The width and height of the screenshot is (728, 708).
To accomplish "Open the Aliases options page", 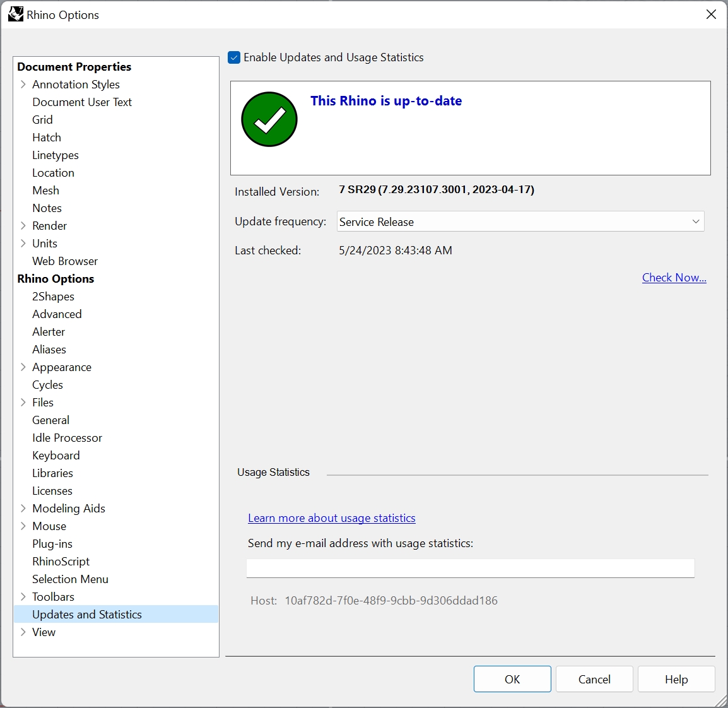I will click(x=49, y=350).
